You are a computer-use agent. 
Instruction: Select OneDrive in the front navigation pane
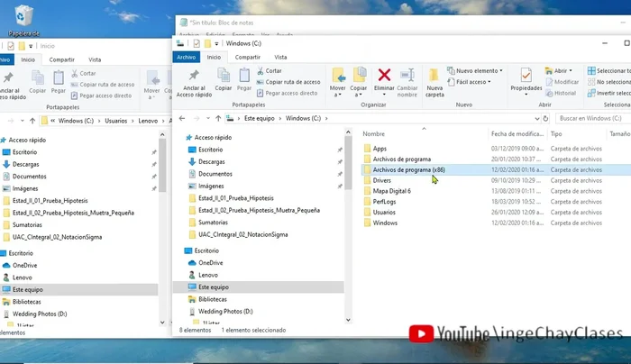(x=206, y=263)
